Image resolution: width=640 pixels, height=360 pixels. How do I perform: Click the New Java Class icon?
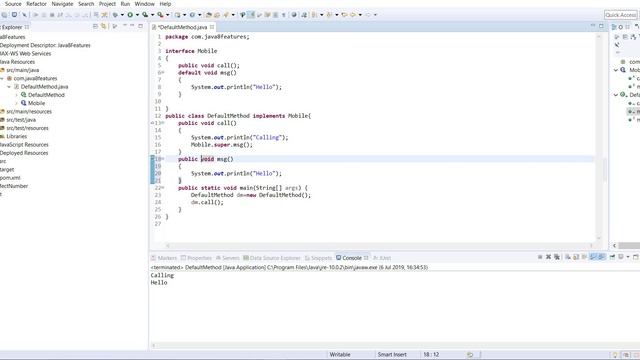pos(192,15)
